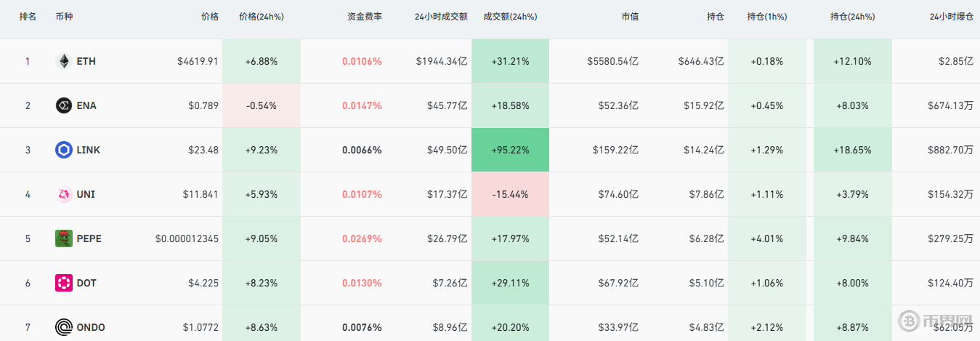Open the PEPE coin name link
Image resolution: width=980 pixels, height=341 pixels.
[88, 238]
